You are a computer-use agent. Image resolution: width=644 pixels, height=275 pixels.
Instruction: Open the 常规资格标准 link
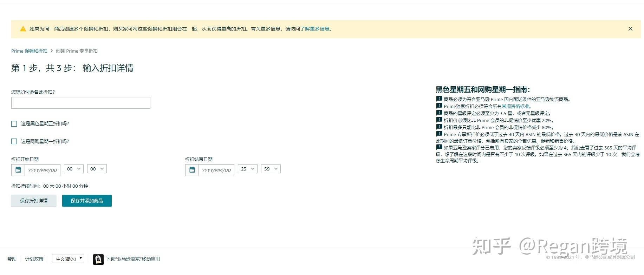click(x=515, y=106)
